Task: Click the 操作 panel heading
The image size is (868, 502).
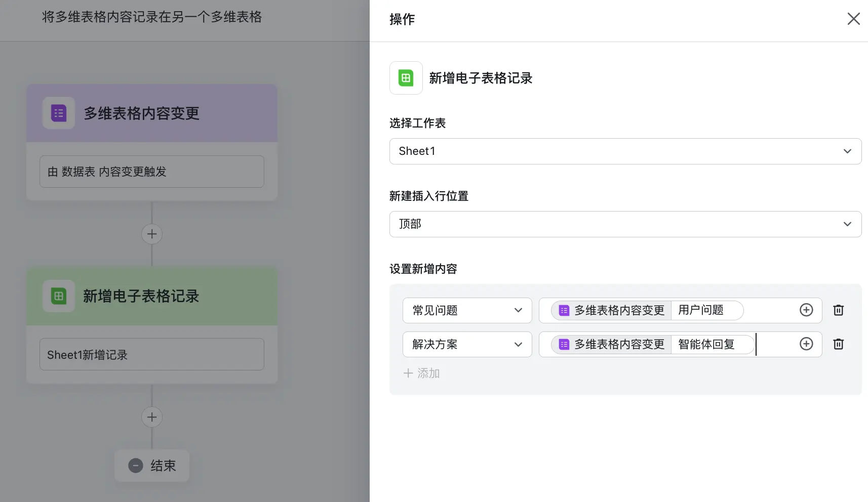Action: point(402,19)
